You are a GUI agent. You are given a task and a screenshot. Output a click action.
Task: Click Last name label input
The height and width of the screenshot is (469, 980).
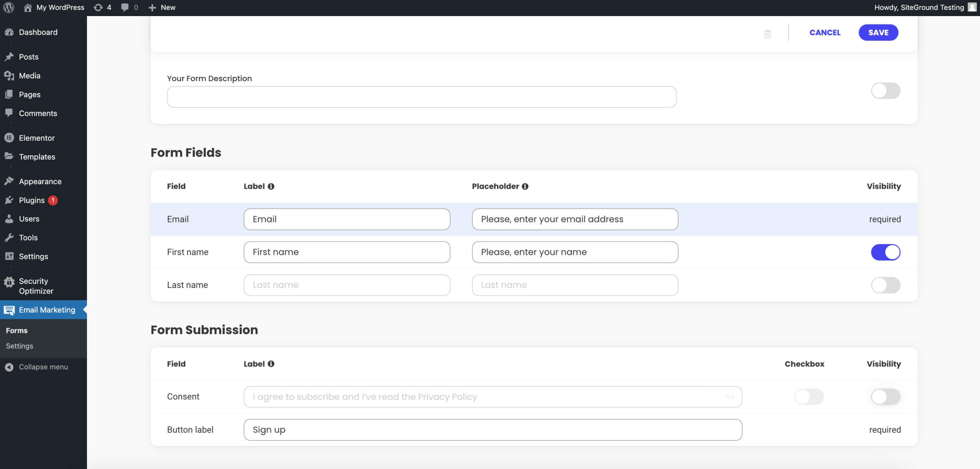pos(347,285)
